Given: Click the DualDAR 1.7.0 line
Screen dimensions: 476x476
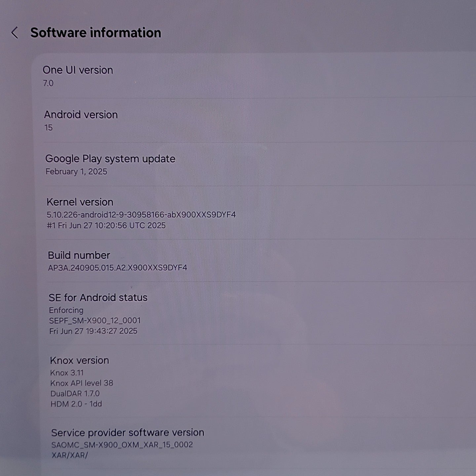Looking at the screenshot, I should tap(75, 393).
